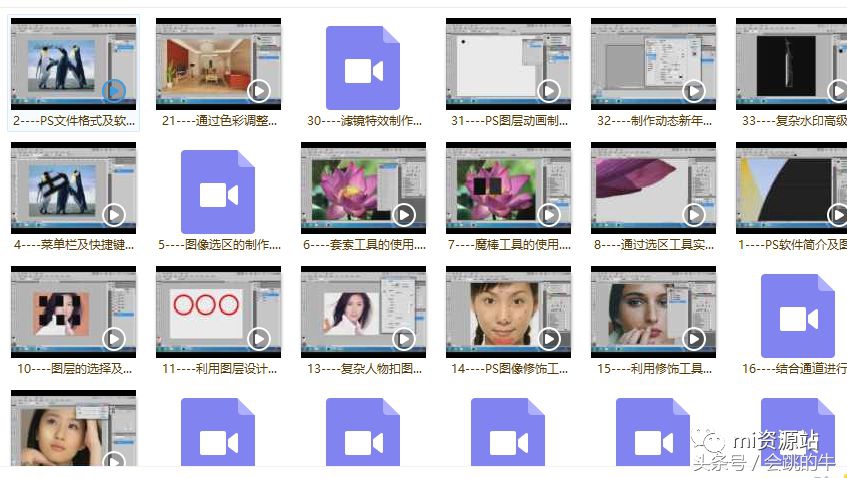Click the file name 16----结合通道进行

coord(794,369)
